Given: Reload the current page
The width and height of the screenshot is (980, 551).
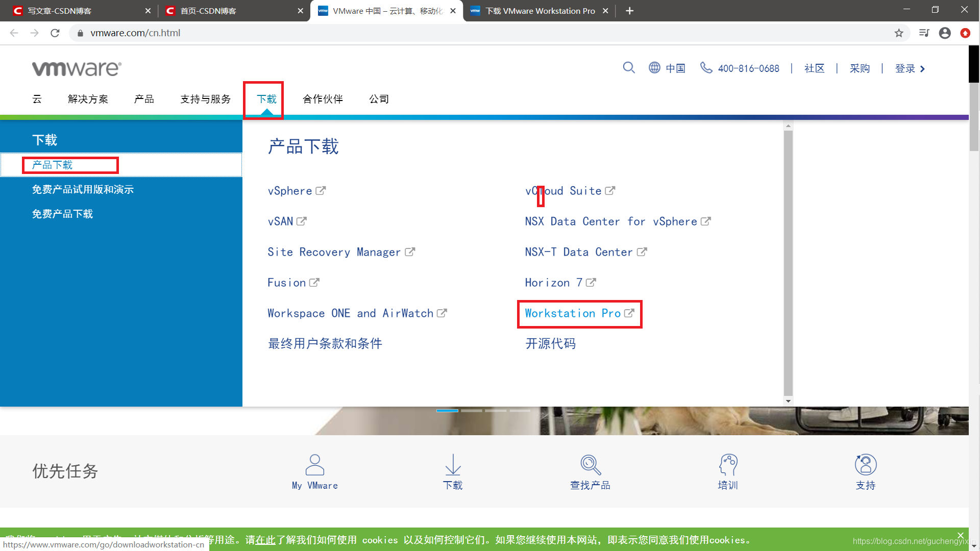Looking at the screenshot, I should pos(55,33).
